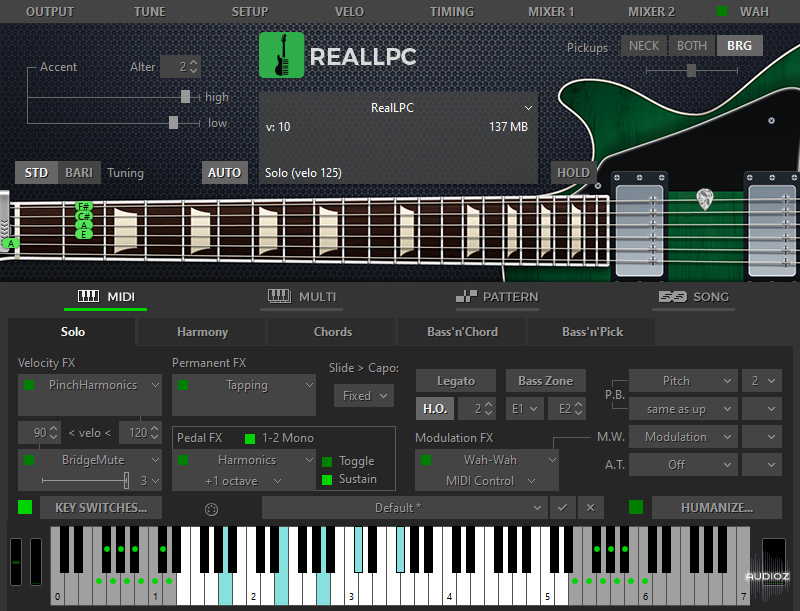Toggle the Humanize green enable box

click(x=636, y=507)
